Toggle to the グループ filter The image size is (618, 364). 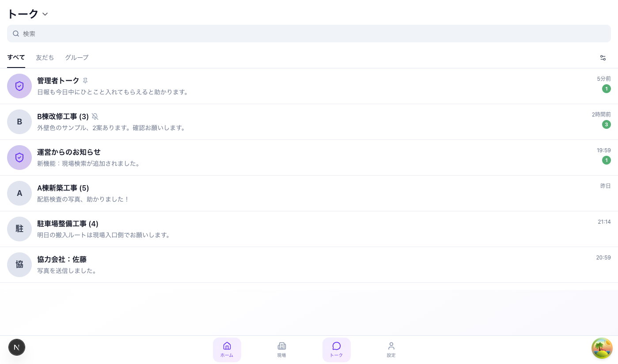(x=76, y=58)
